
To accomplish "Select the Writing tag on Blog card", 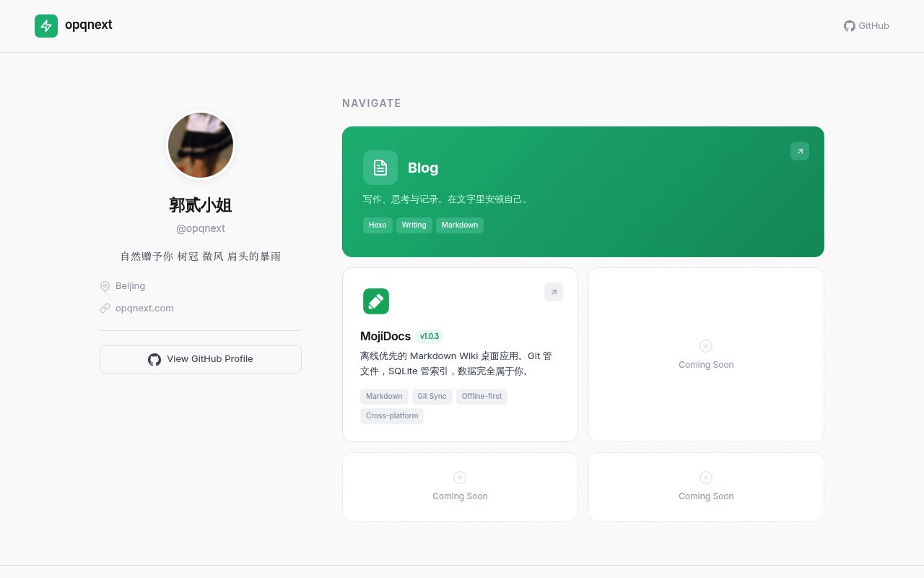I will (414, 225).
